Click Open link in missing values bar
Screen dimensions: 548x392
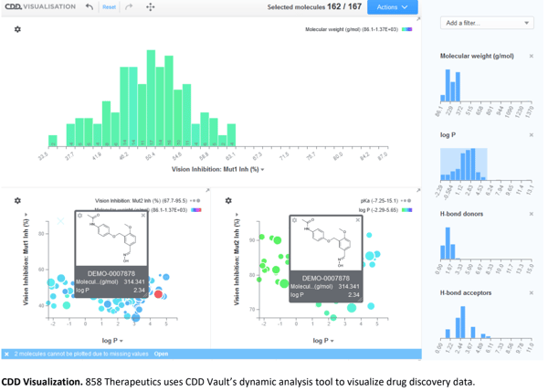pos(161,354)
